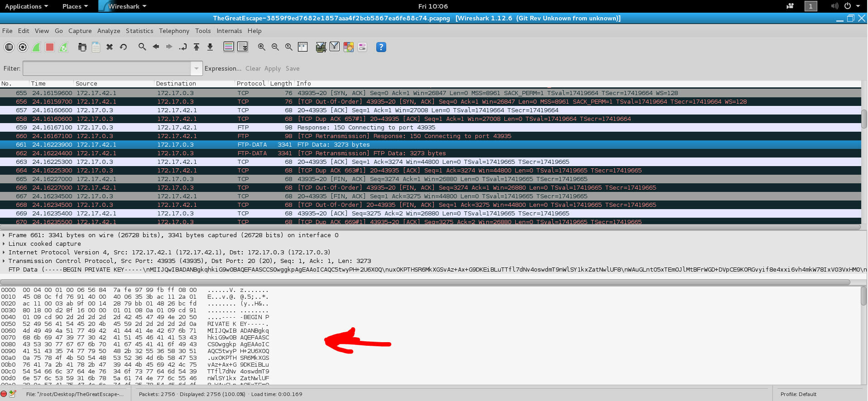Jump to the last packet
The width and height of the screenshot is (868, 401).
click(210, 47)
